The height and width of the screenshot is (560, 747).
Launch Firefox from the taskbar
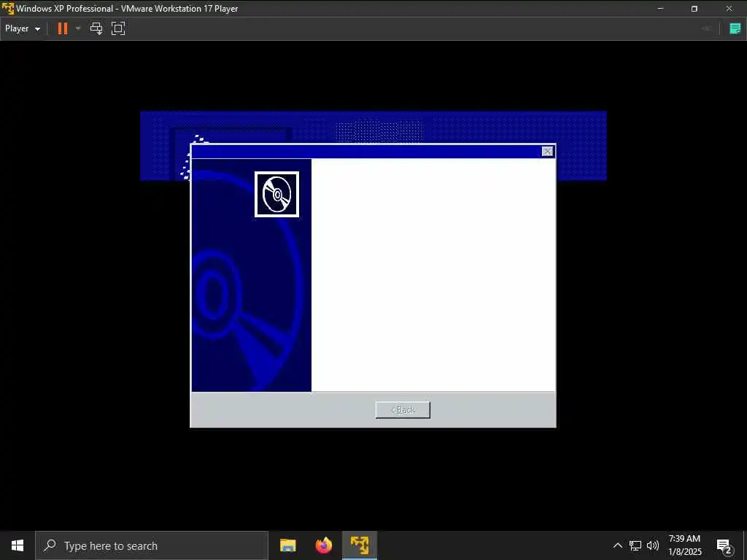[x=323, y=545]
